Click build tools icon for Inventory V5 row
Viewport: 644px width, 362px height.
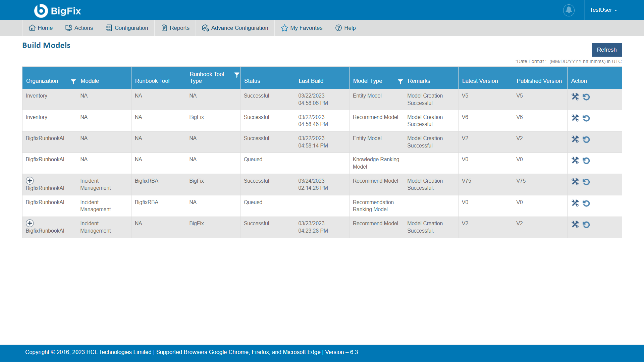click(575, 97)
